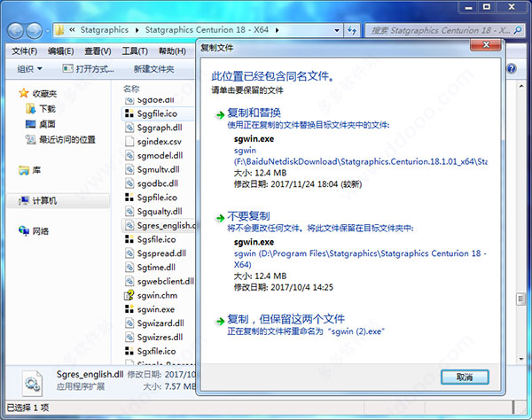
Task: Select the Sgmultv.dll file icon
Action: (x=129, y=169)
